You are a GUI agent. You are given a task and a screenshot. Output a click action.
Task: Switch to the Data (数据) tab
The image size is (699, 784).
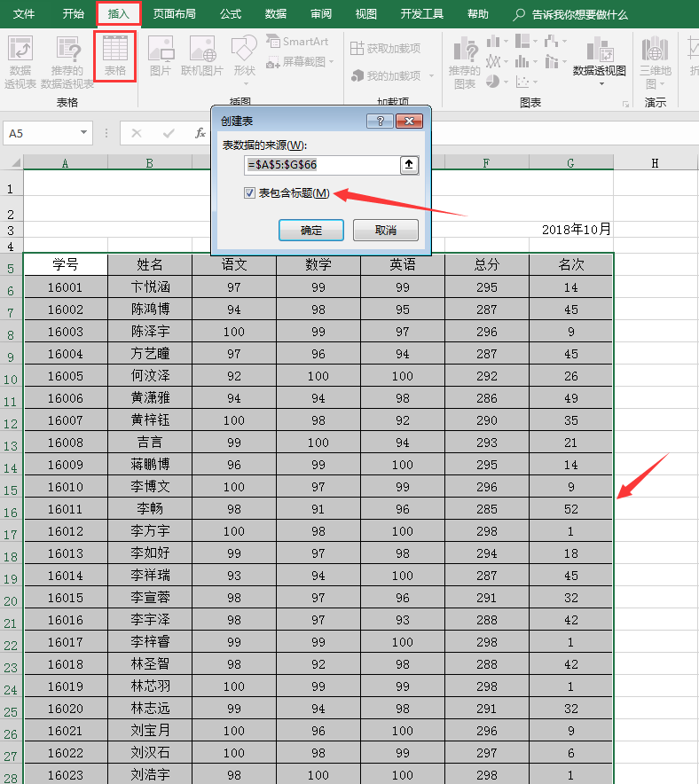point(276,14)
